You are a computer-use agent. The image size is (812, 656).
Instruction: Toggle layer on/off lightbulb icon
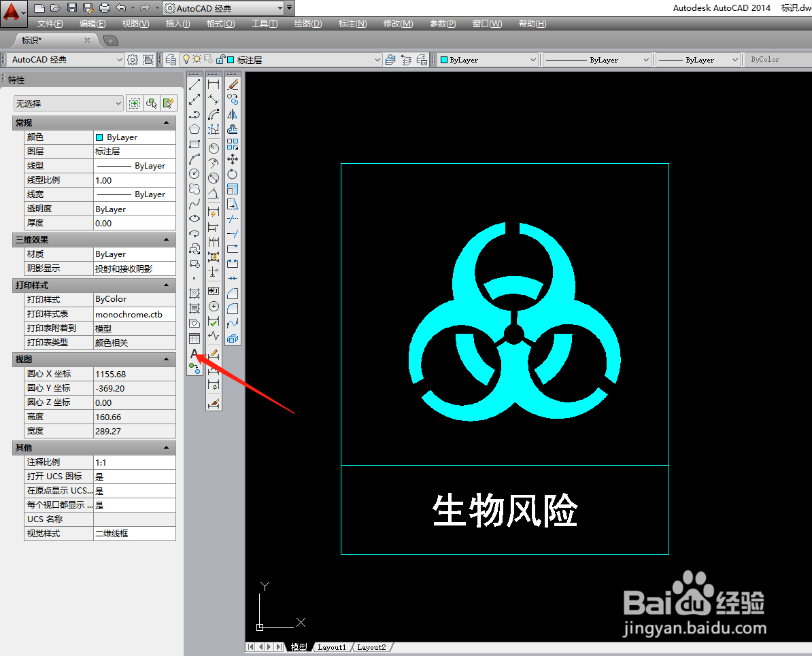tap(186, 60)
